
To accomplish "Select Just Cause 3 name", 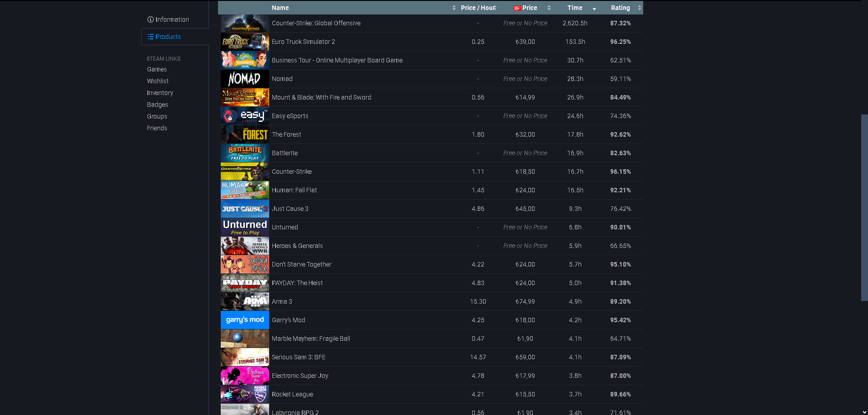I will coord(290,209).
